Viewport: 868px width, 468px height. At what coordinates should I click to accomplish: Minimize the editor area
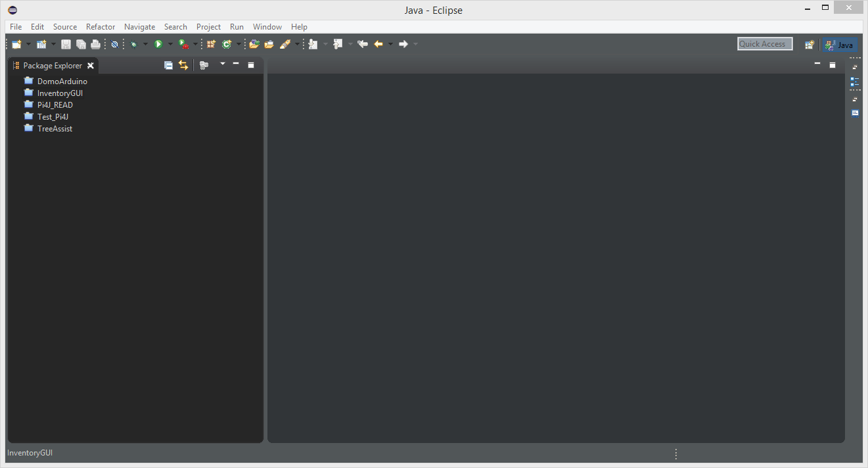[817, 64]
